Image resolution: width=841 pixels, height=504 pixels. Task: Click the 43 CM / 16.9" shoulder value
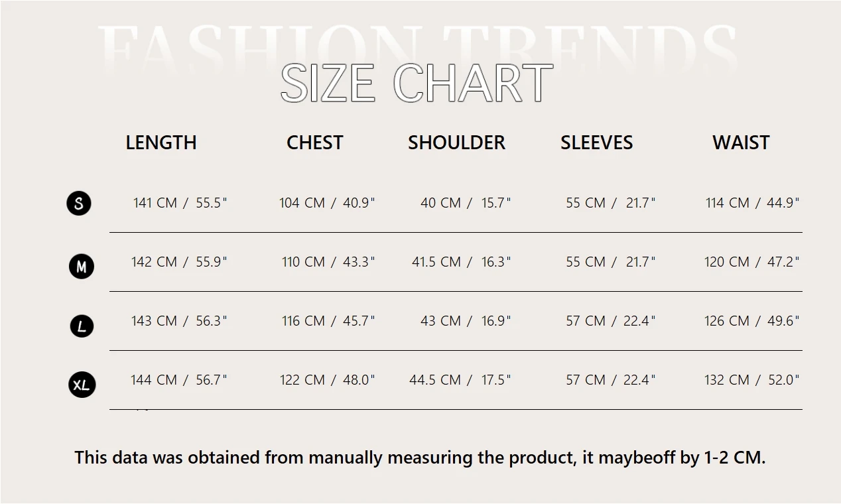[x=466, y=321]
